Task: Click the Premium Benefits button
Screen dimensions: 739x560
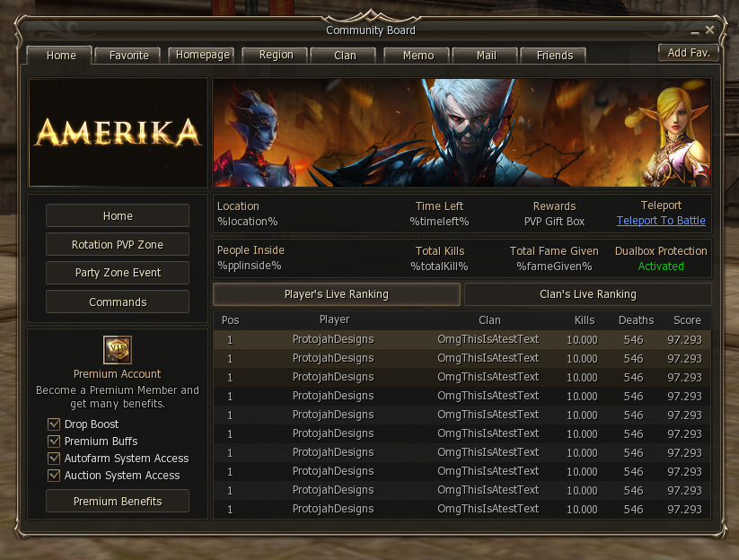Action: click(118, 501)
